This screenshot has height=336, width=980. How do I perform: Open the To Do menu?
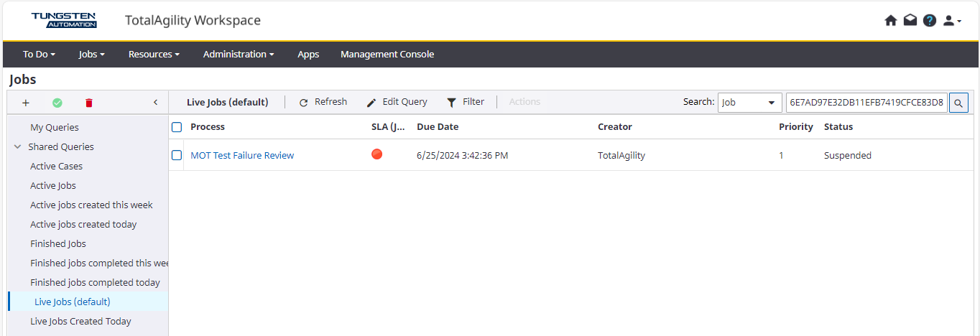(40, 54)
